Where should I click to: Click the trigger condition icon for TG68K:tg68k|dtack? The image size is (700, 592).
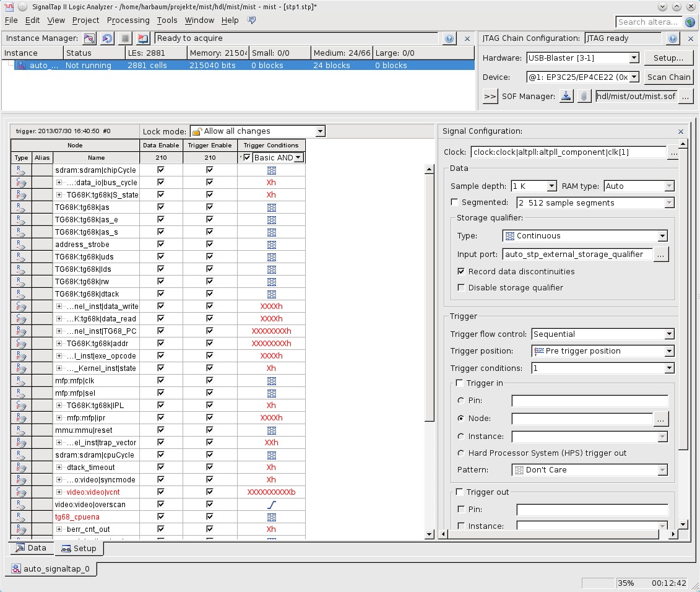272,294
